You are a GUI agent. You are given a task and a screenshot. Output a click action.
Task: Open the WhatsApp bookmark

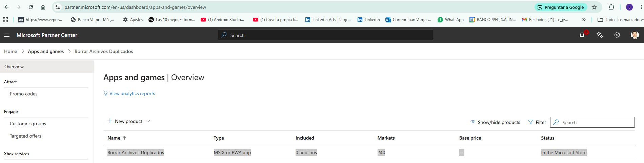[x=451, y=20]
